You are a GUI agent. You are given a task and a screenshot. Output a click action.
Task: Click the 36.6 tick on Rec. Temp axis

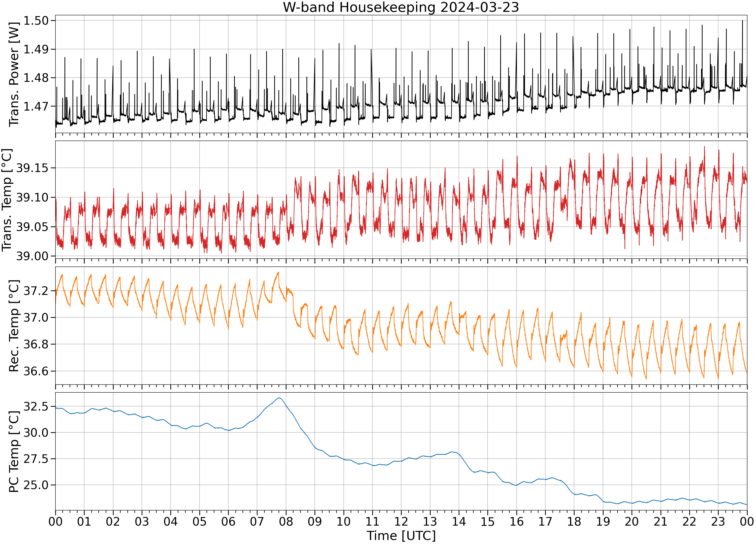pyautogui.click(x=36, y=371)
